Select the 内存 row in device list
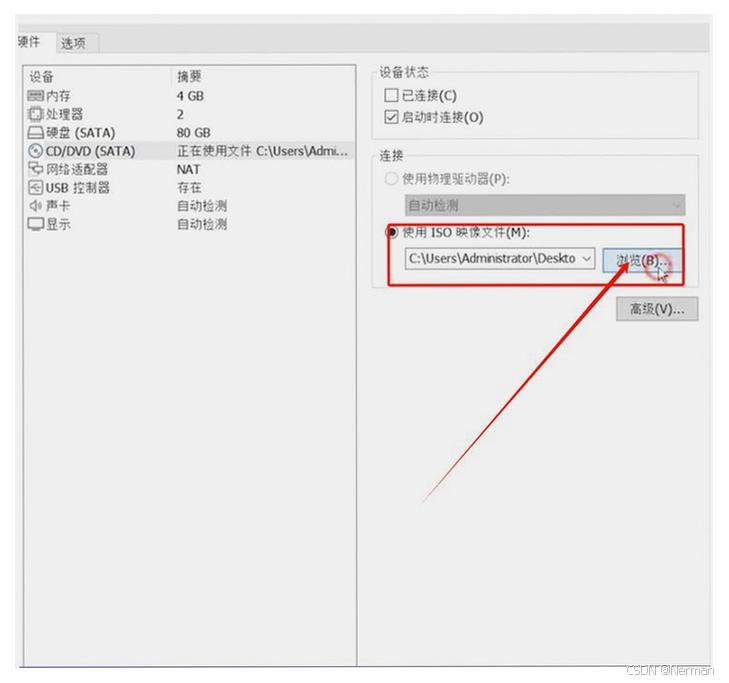 pyautogui.click(x=190, y=96)
